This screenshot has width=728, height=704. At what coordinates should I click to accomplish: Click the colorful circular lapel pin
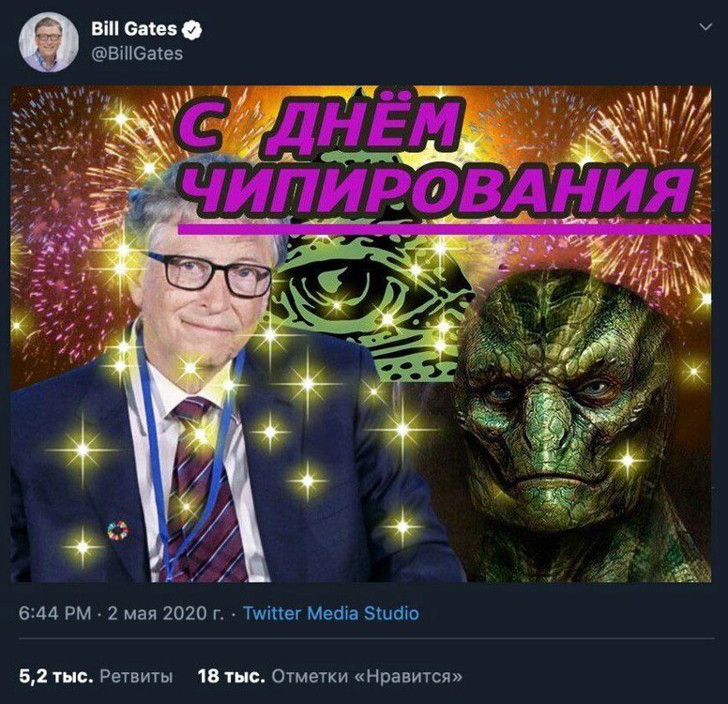[x=118, y=530]
